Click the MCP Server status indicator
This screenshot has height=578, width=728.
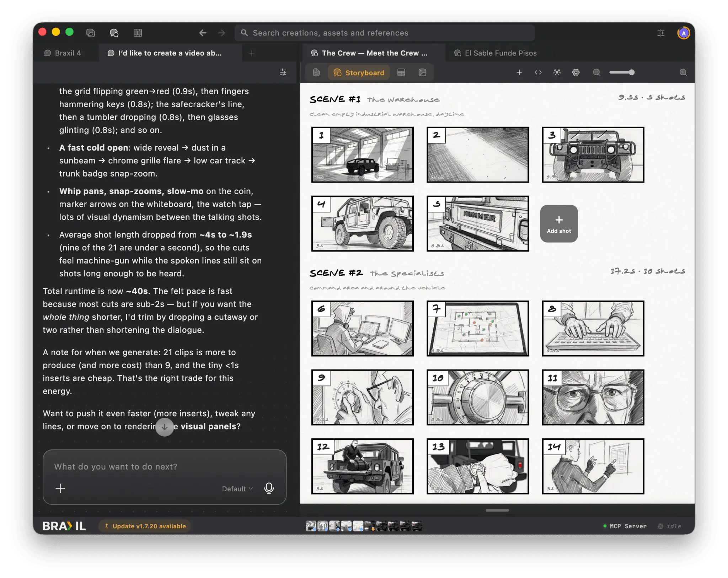click(x=625, y=526)
